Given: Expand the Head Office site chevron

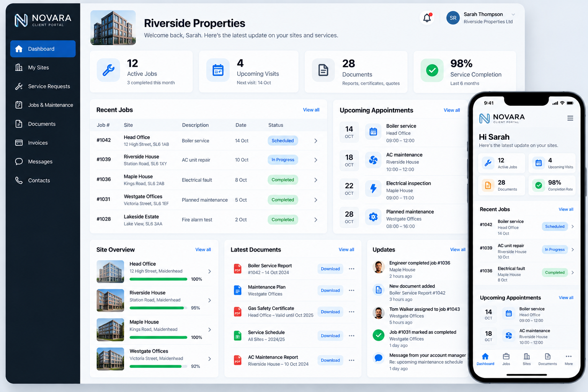Looking at the screenshot, I should (209, 271).
